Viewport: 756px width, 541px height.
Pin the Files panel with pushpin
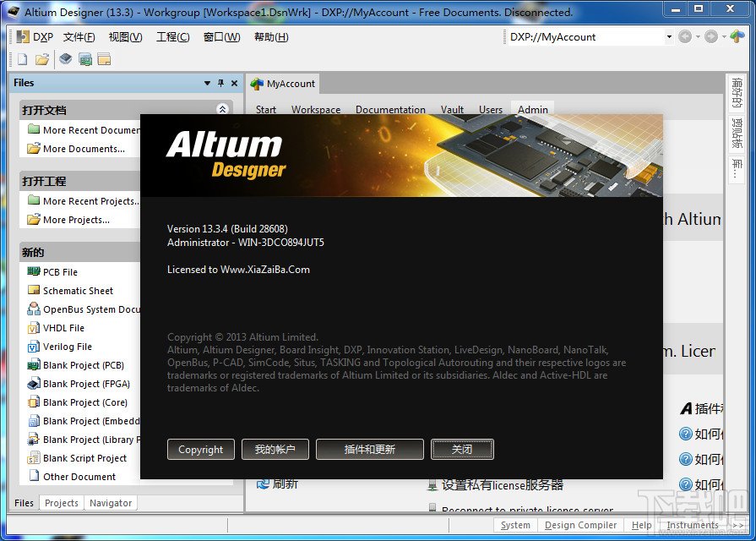[x=220, y=83]
